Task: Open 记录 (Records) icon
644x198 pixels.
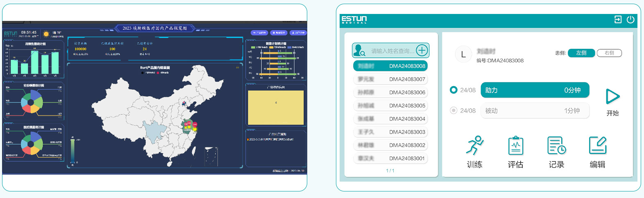Action: 556,146
